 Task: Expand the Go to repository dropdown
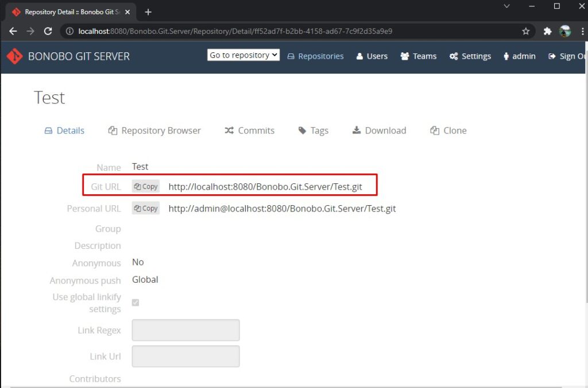[x=243, y=55]
